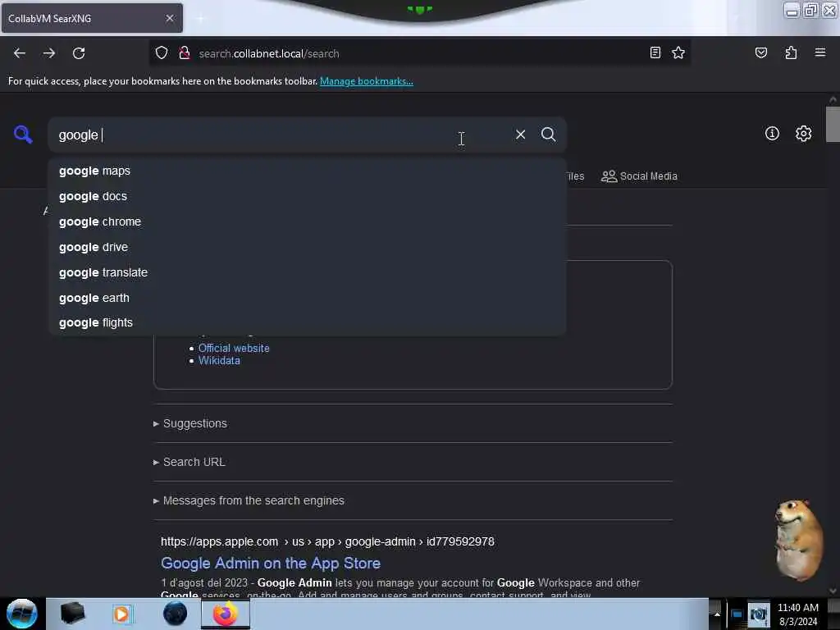Submit search with the magnifier button
The width and height of the screenshot is (840, 630).
click(548, 135)
